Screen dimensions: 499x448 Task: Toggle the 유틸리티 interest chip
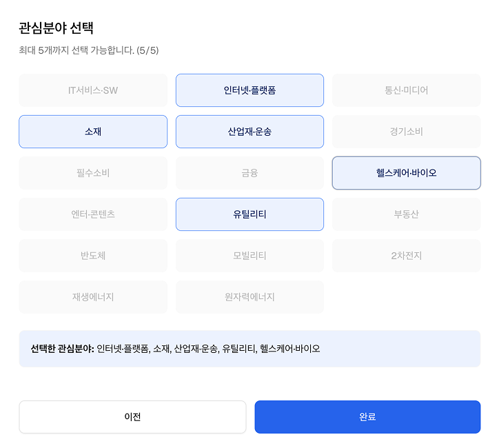pos(250,214)
